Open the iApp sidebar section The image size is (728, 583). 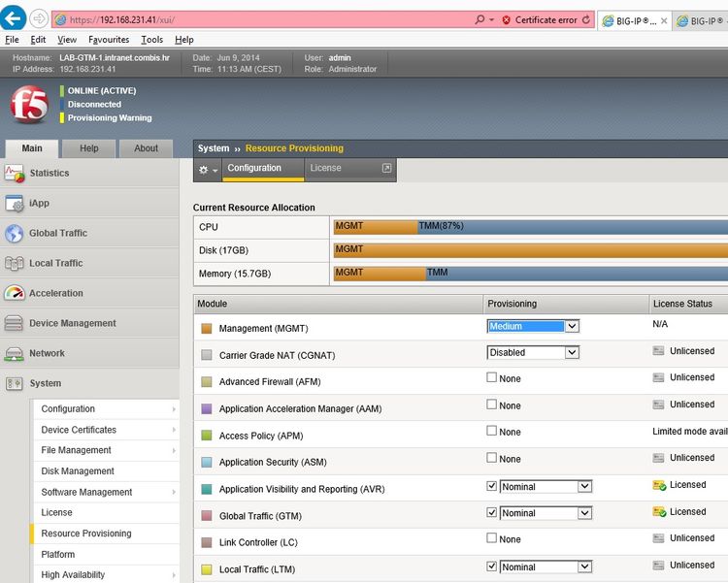pyautogui.click(x=15, y=204)
